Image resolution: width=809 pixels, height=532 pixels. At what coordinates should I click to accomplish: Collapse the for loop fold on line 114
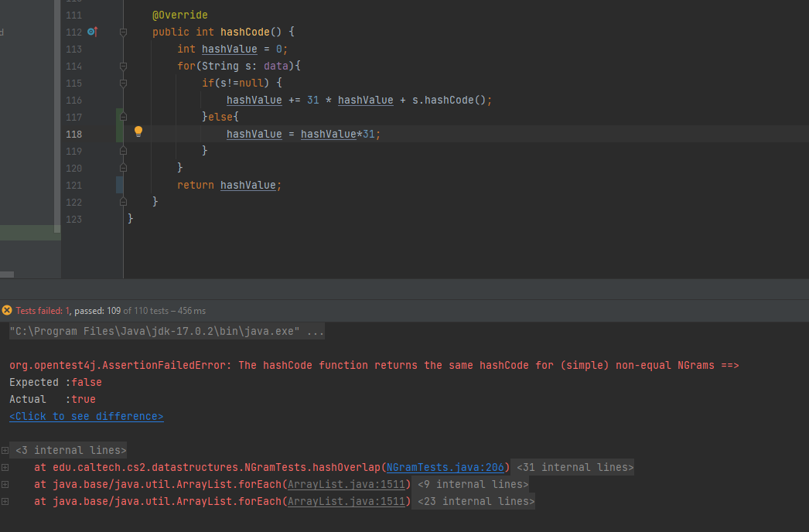pyautogui.click(x=123, y=66)
